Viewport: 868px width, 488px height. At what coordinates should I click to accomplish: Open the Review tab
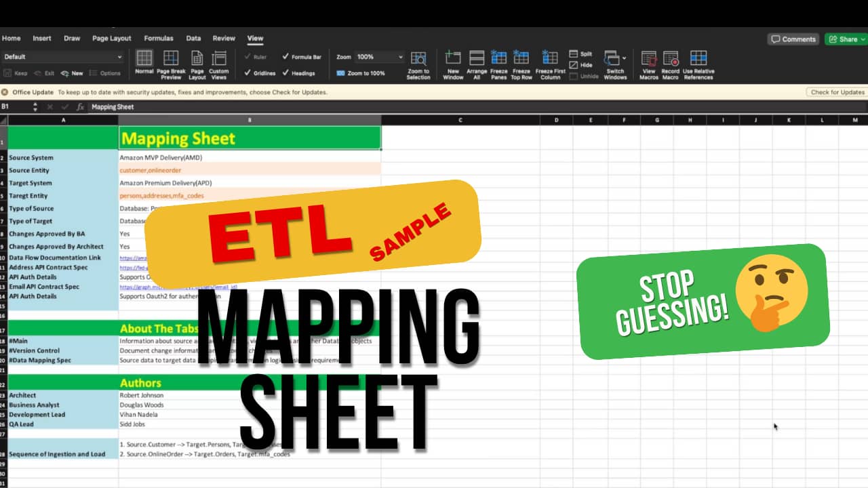click(x=224, y=39)
